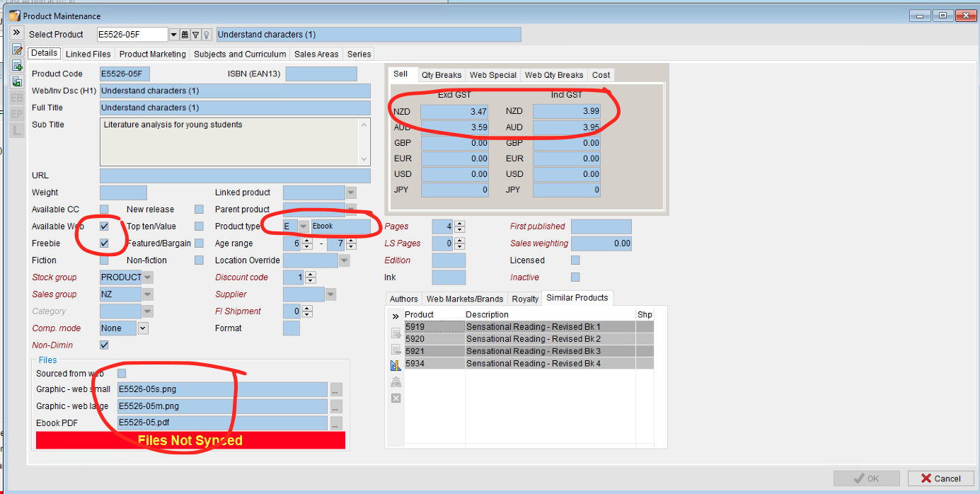Click the add new record icon

(17, 66)
